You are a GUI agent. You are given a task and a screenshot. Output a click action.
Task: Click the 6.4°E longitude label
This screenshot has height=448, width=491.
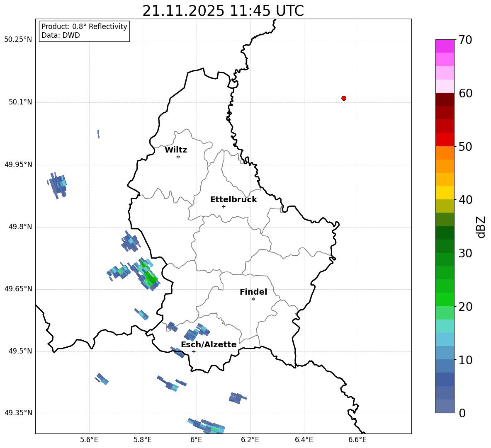pos(304,440)
